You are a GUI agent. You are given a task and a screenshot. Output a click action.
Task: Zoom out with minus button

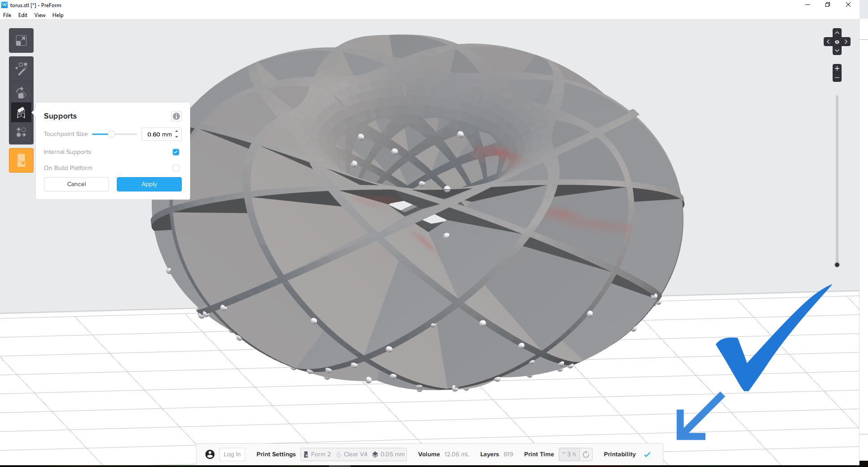[x=837, y=77]
